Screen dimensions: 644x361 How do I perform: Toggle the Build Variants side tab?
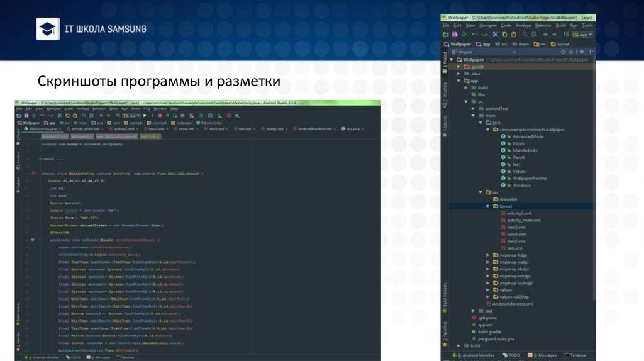(444, 296)
